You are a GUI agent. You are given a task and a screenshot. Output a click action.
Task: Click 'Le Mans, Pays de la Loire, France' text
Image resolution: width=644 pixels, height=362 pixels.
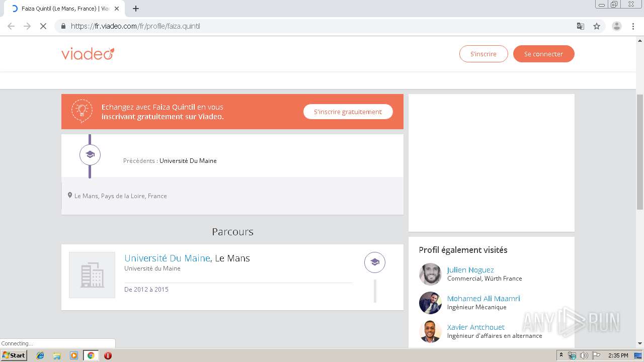coord(121,196)
